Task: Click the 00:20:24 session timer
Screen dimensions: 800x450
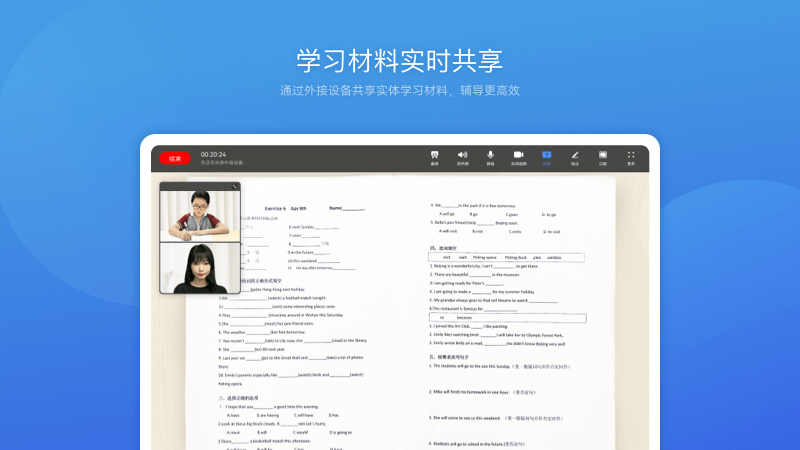Action: [213, 155]
